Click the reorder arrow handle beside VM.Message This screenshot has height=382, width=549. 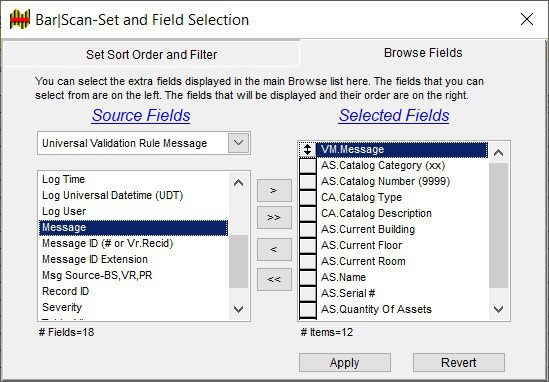pos(307,150)
